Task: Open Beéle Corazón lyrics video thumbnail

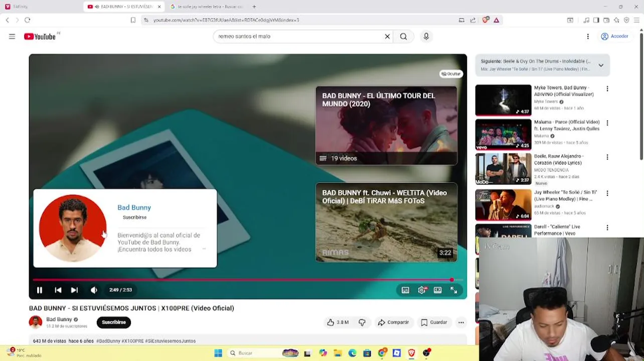Action: (503, 169)
